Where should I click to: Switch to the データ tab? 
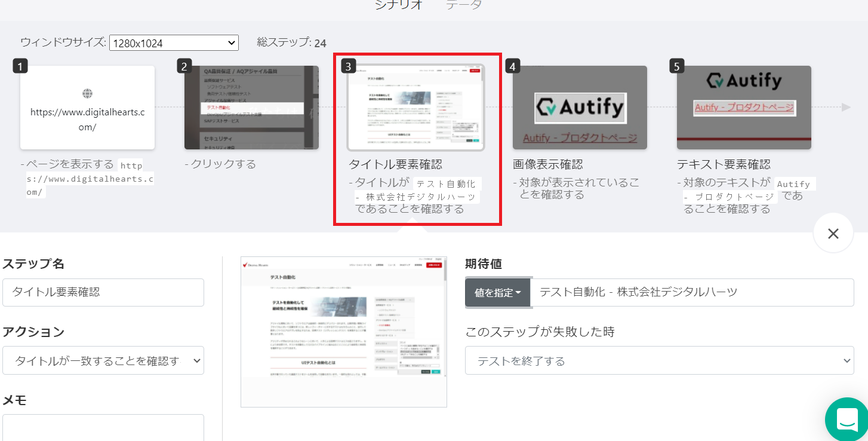(464, 5)
